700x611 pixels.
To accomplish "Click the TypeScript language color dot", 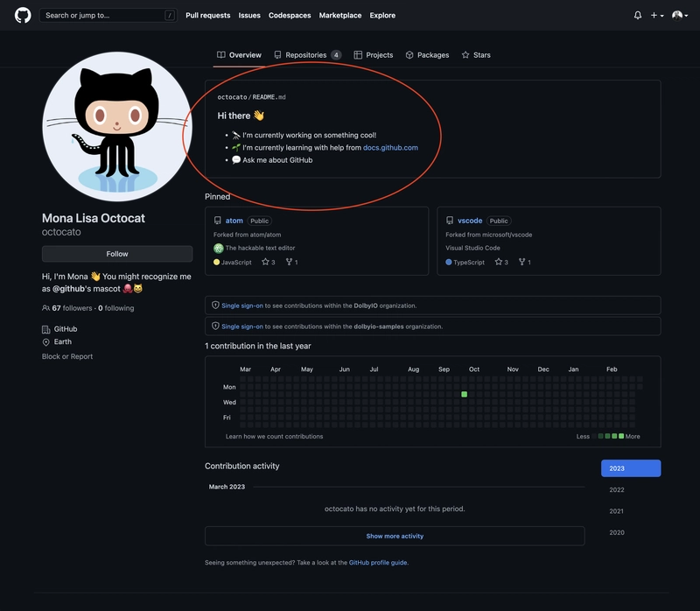I will [449, 263].
